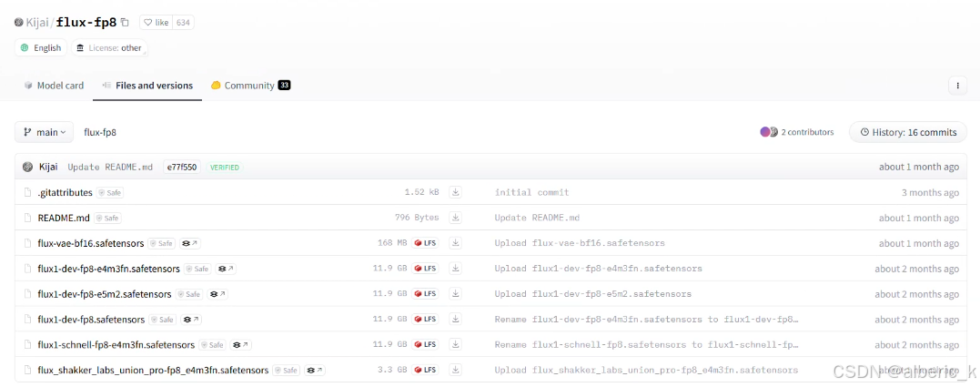The height and width of the screenshot is (387, 980).
Task: Open the 'initial commit' message link
Action: click(x=532, y=192)
